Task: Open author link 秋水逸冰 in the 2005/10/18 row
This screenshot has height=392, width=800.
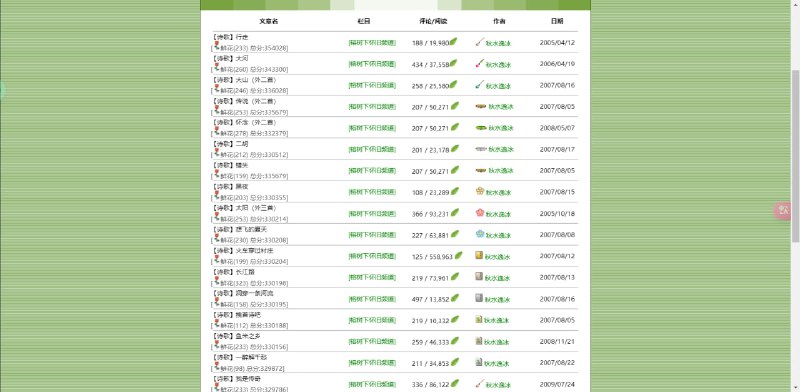Action: click(x=498, y=214)
